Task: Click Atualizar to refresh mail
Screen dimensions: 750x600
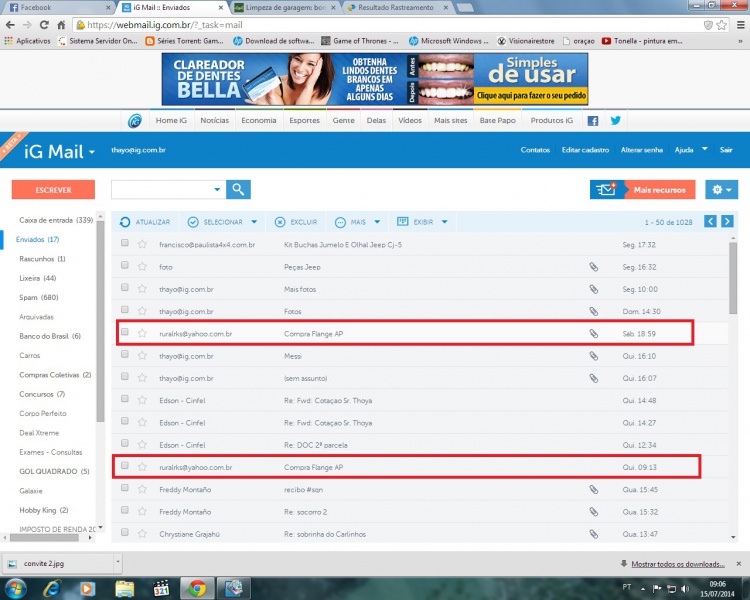Action: point(145,222)
